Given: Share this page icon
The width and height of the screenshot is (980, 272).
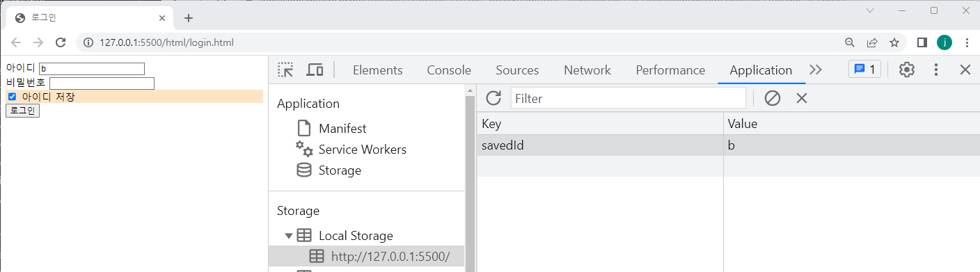Looking at the screenshot, I should (872, 42).
